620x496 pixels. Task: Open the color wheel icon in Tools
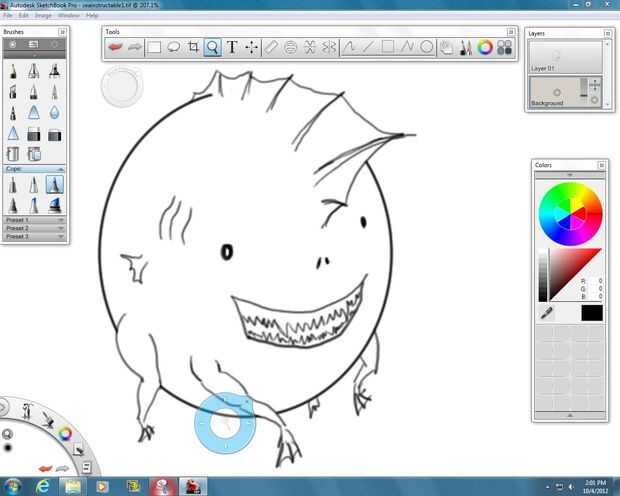tap(485, 47)
